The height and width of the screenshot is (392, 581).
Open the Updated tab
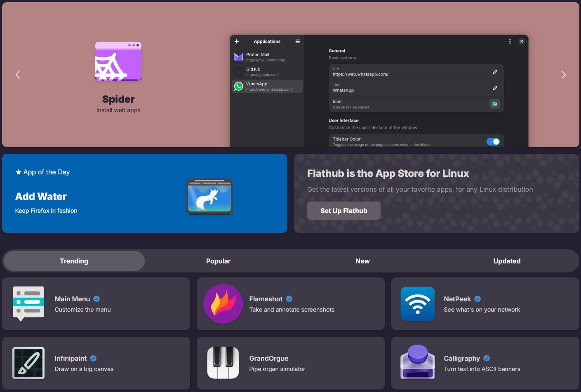point(507,261)
